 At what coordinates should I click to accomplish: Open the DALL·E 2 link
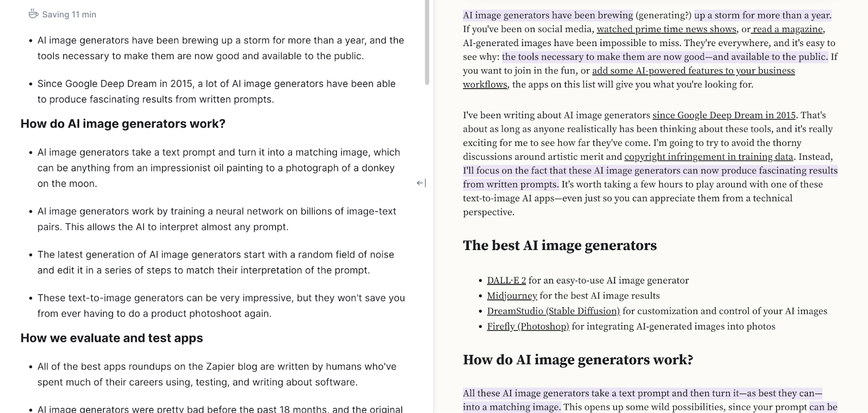point(506,280)
